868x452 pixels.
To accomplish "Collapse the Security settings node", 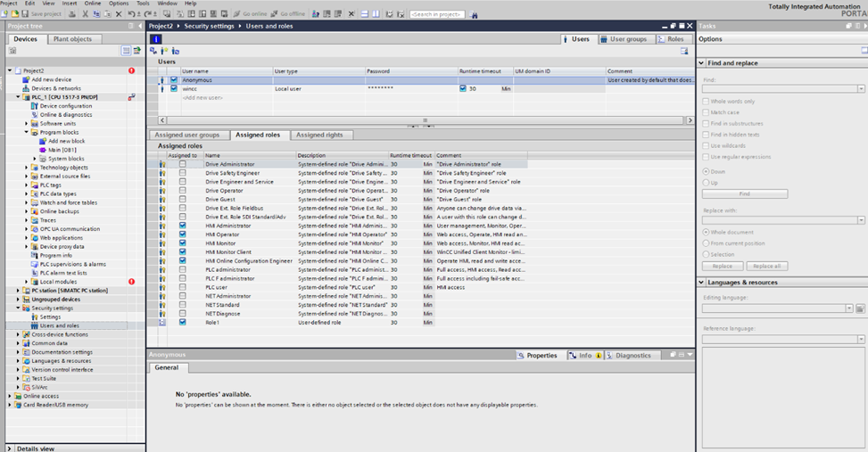I will pyautogui.click(x=18, y=308).
